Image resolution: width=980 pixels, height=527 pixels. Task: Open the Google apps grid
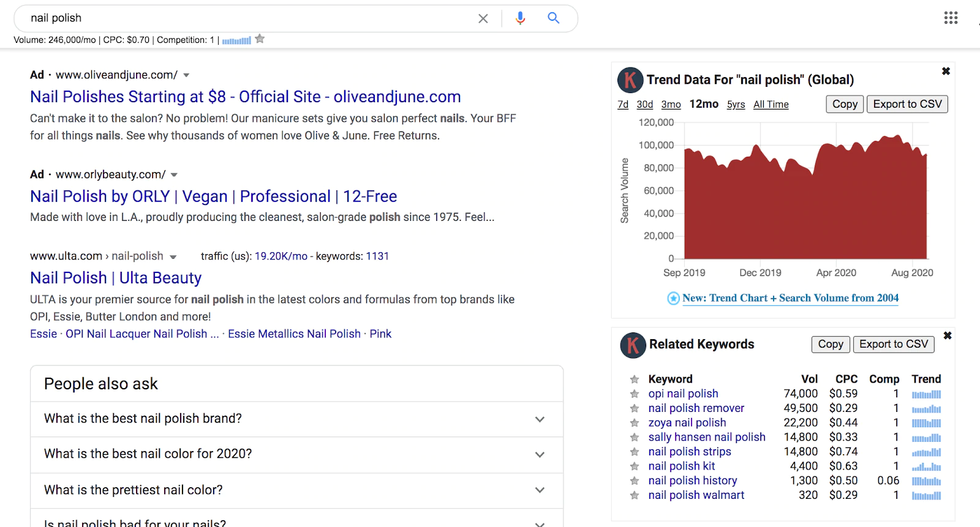coord(951,18)
